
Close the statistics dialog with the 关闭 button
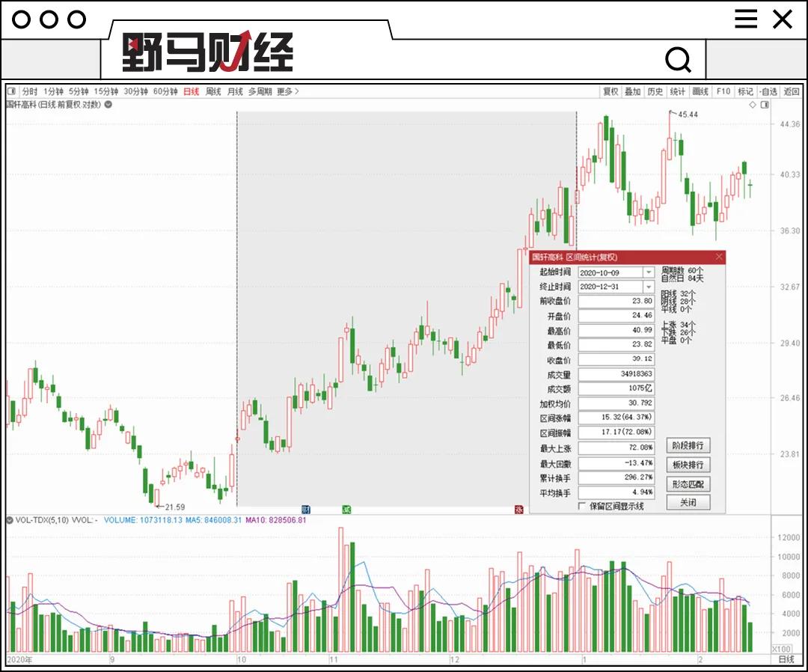click(687, 502)
